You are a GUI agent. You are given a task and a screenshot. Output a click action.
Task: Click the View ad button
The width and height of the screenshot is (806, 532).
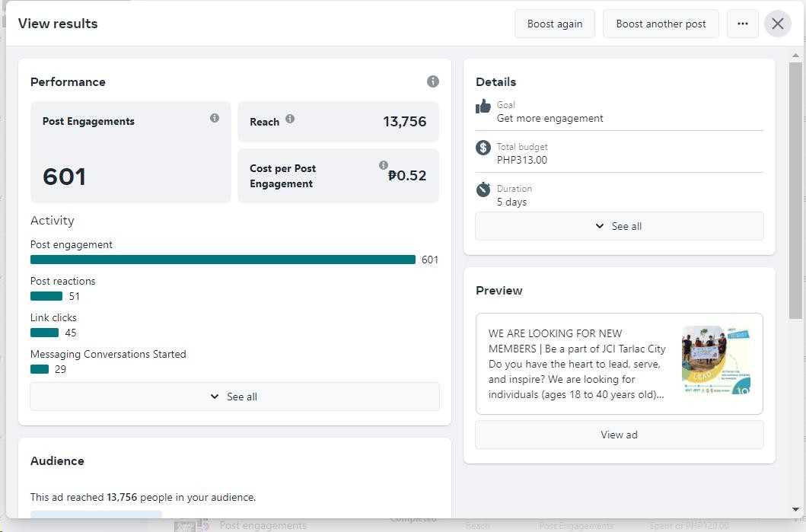click(x=619, y=435)
